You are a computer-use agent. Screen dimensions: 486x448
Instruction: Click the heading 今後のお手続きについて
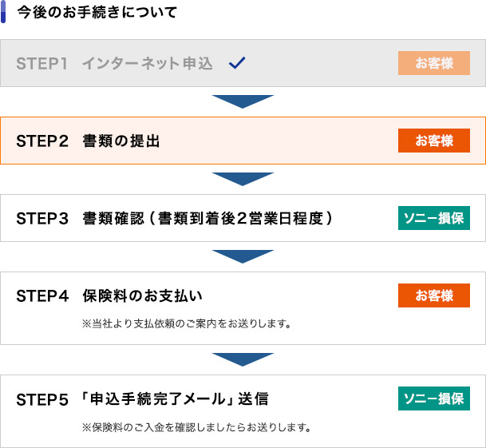point(97,12)
